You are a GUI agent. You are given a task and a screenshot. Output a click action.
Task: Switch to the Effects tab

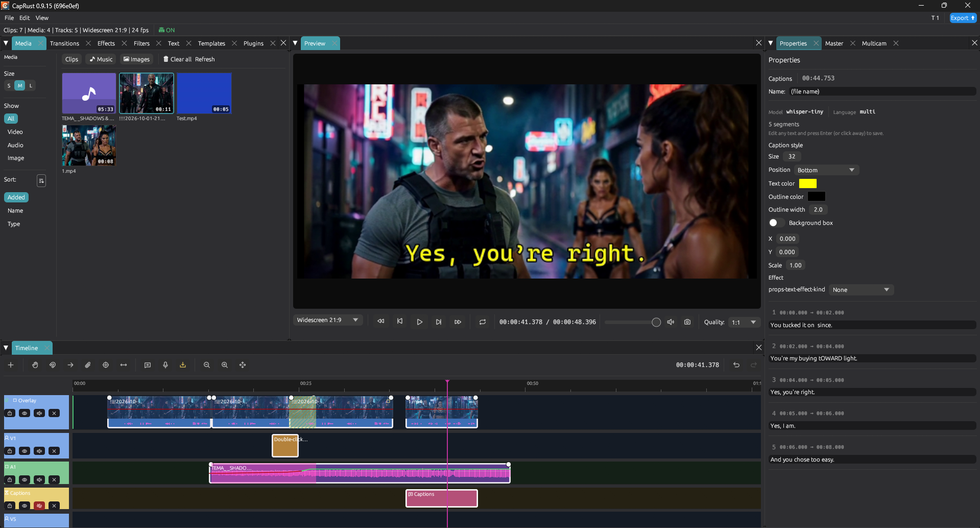(x=106, y=43)
